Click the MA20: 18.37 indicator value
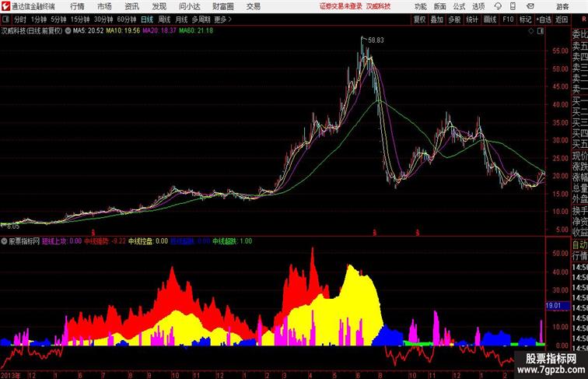The height and width of the screenshot is (379, 588). (x=159, y=31)
